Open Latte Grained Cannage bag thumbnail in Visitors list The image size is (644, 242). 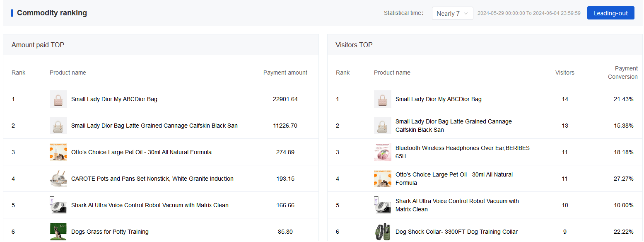point(383,126)
